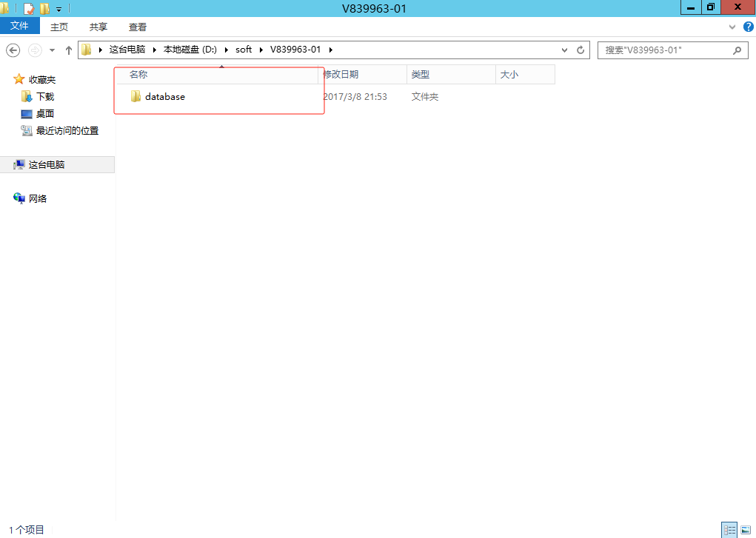This screenshot has height=538, width=756.
Task: Open the address bar history dropdown
Action: pyautogui.click(x=564, y=50)
